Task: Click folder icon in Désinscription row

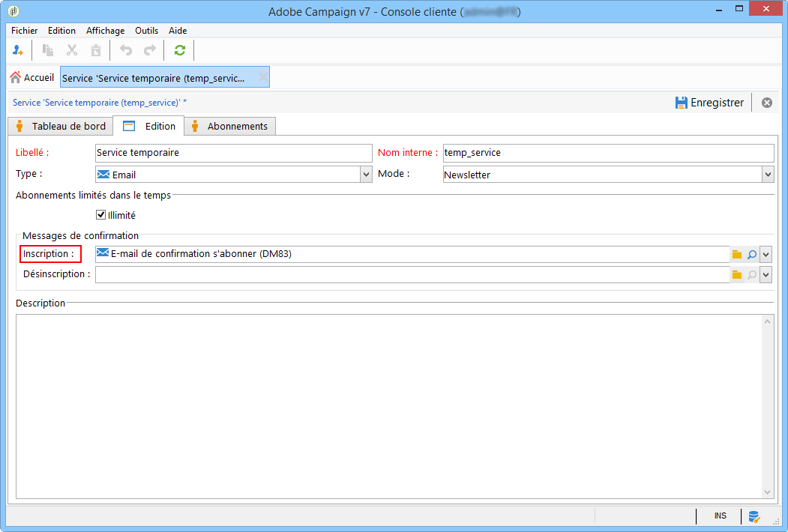Action: click(x=737, y=275)
